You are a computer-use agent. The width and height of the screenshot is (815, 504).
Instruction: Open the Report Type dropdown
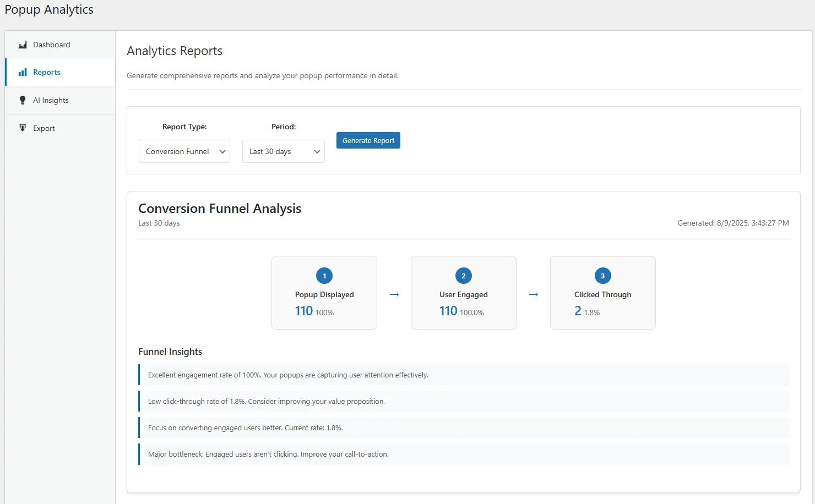(x=184, y=151)
